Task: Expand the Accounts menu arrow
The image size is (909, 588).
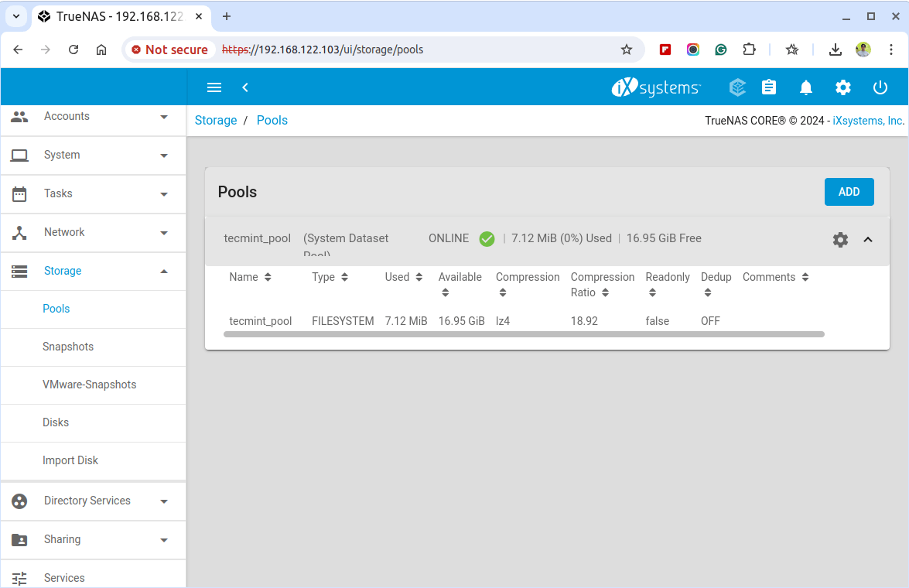Action: pos(164,117)
